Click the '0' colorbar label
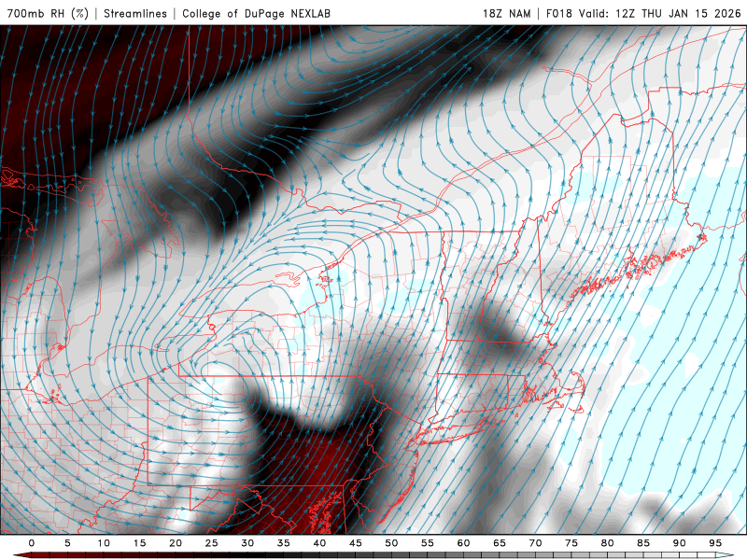The height and width of the screenshot is (560, 747). tap(32, 543)
